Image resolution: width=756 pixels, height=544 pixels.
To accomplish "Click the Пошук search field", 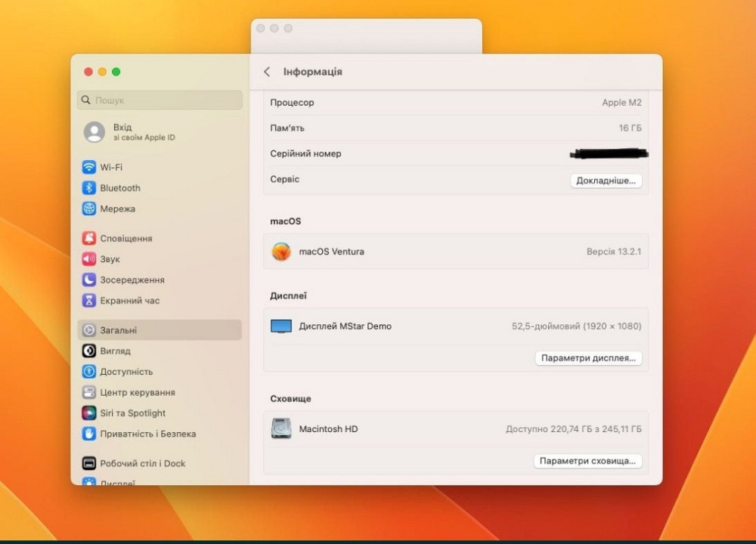I will [x=160, y=100].
